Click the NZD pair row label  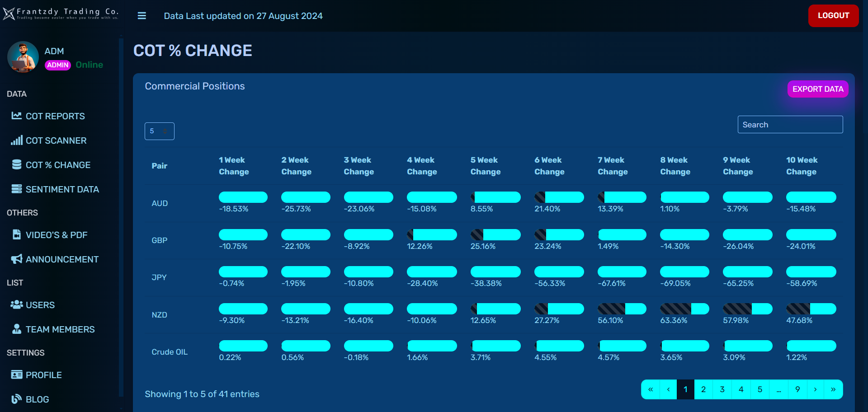tap(160, 315)
